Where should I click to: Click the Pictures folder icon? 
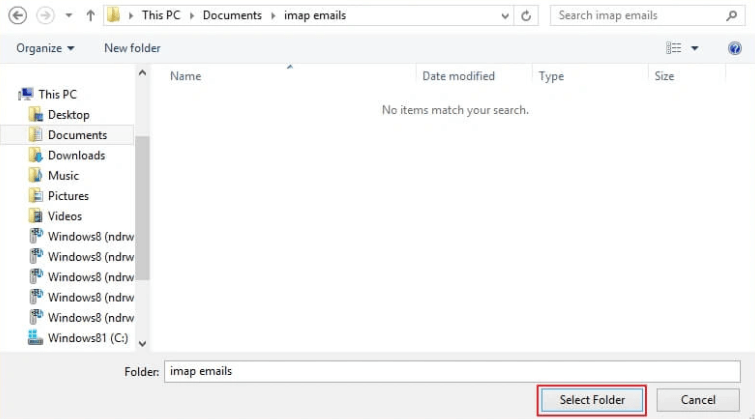click(x=36, y=196)
